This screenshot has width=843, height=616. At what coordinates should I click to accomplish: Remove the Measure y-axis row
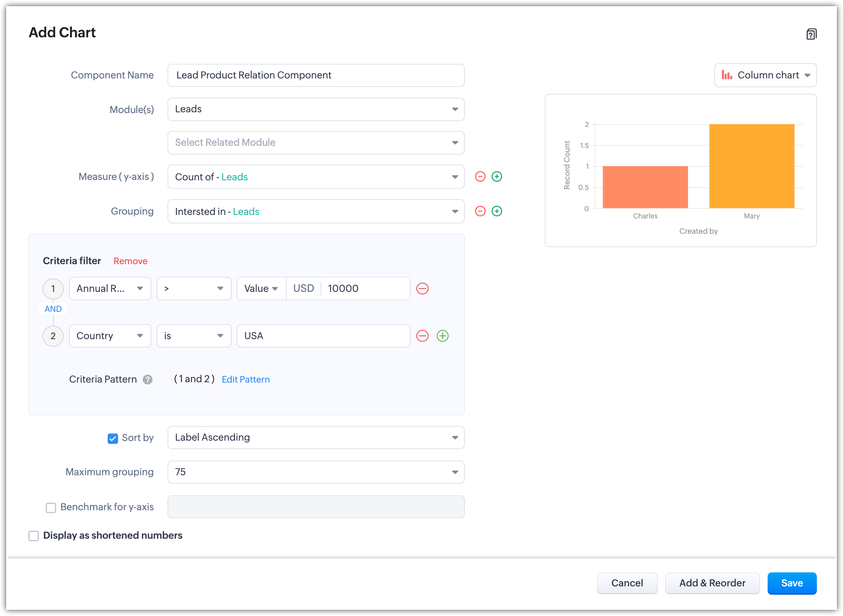(480, 176)
